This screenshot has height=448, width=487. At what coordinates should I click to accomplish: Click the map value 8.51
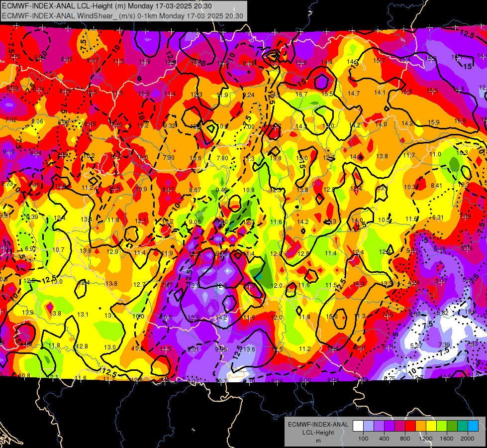[x=360, y=347]
